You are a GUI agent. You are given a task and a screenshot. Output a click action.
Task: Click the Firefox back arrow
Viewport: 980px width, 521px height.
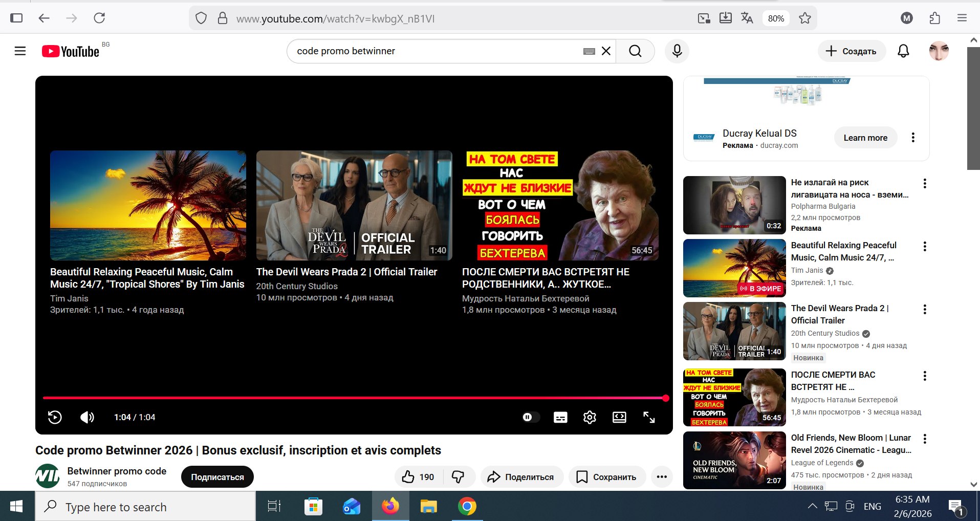44,18
